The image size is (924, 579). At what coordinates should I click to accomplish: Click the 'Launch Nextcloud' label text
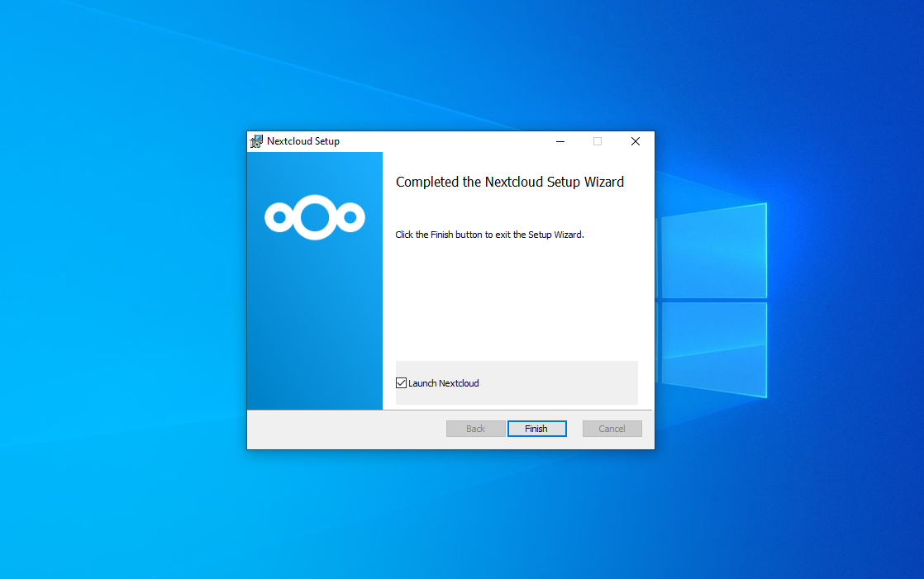coord(444,383)
